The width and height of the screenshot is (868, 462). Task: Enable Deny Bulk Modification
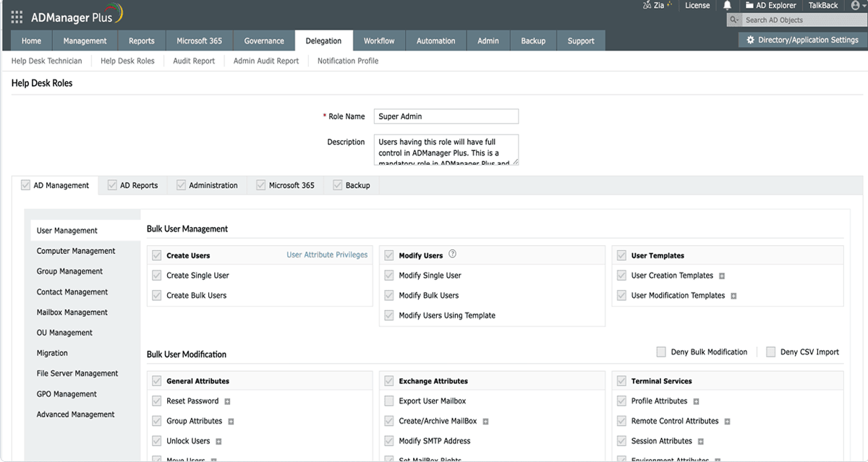coord(661,352)
